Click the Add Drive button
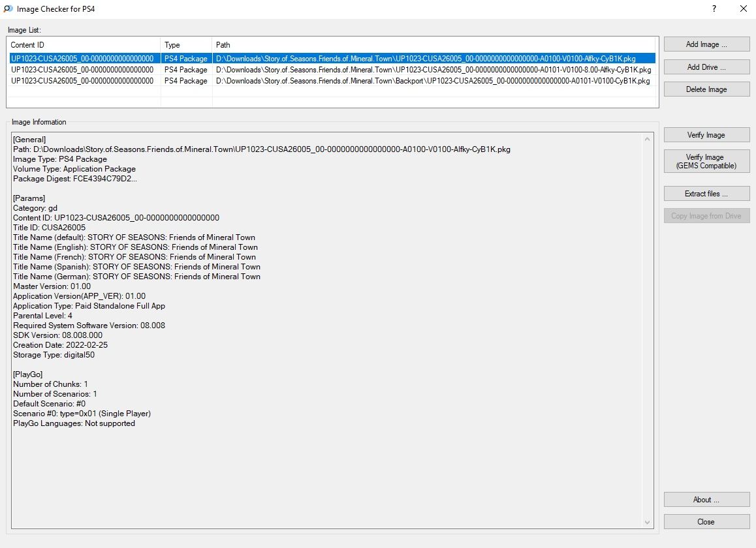This screenshot has width=756, height=548. click(x=706, y=67)
